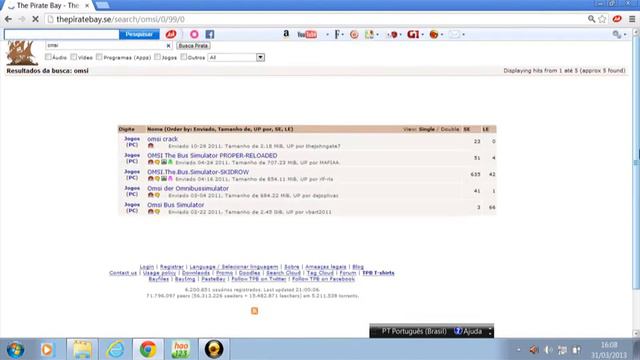Click the red icon beside Pesquisar
The height and width of the screenshot is (360, 640).
[171, 34]
